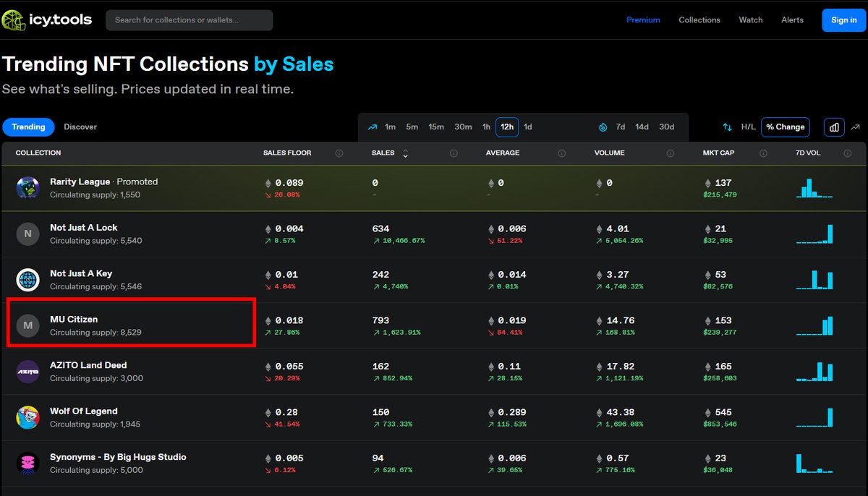This screenshot has height=496, width=868.
Task: Select the 12h time interval
Action: pos(506,126)
